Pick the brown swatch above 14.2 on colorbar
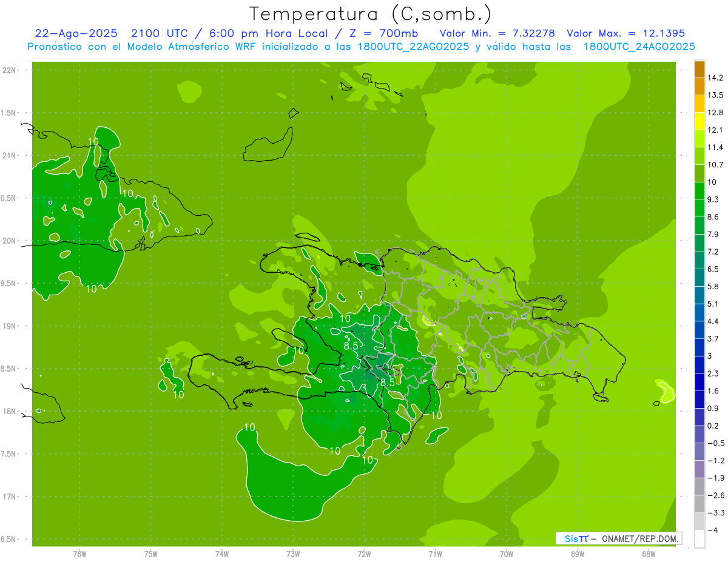This screenshot has width=728, height=562. (x=699, y=69)
